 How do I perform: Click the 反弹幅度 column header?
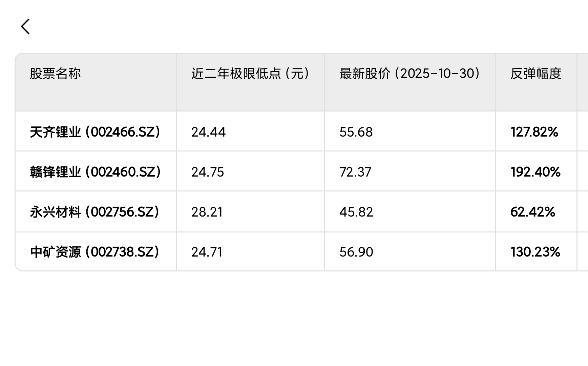[x=536, y=74]
